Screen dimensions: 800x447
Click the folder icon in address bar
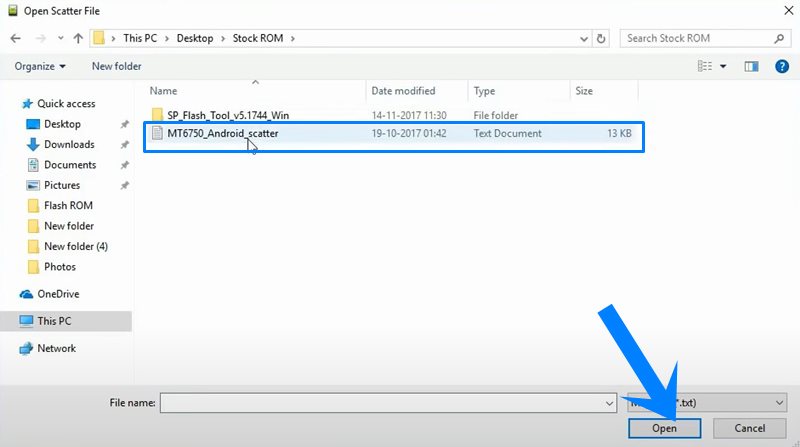tap(99, 38)
